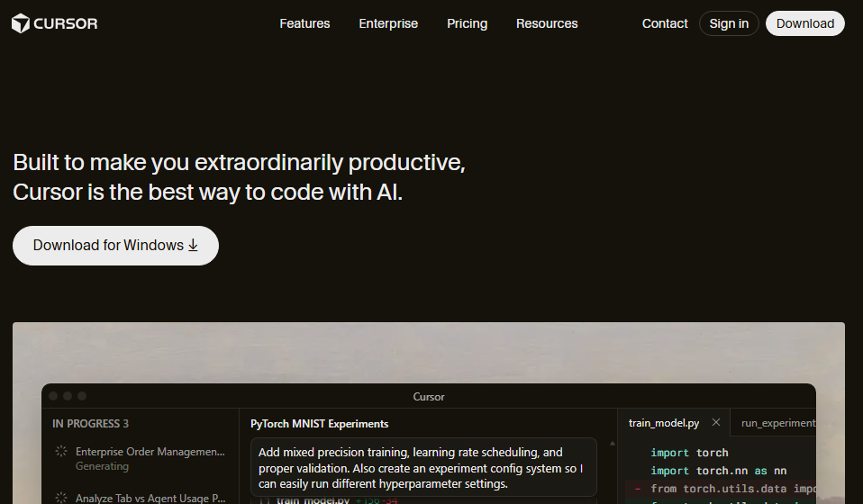Click the 'Generating' status text
The width and height of the screenshot is (863, 504).
pyautogui.click(x=102, y=466)
